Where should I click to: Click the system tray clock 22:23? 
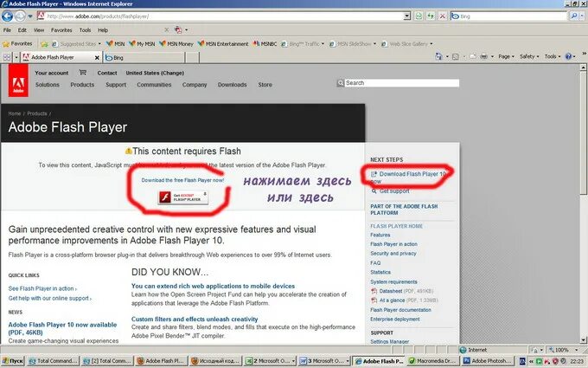pyautogui.click(x=577, y=361)
